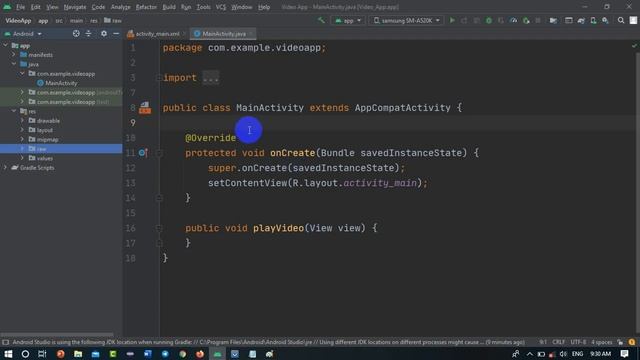Toggle read-only lock icon in status bar
Viewport: 640px width, 360px height.
[x=620, y=342]
